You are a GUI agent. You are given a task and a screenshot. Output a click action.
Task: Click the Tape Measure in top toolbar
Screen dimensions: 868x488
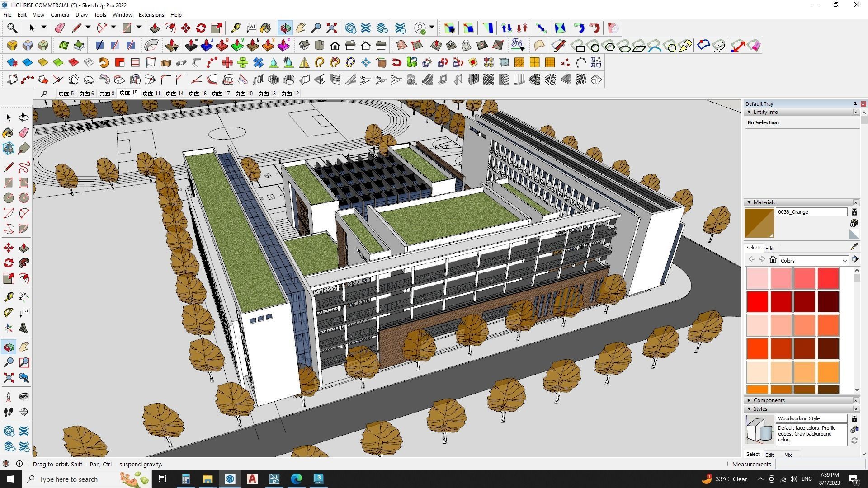click(236, 28)
